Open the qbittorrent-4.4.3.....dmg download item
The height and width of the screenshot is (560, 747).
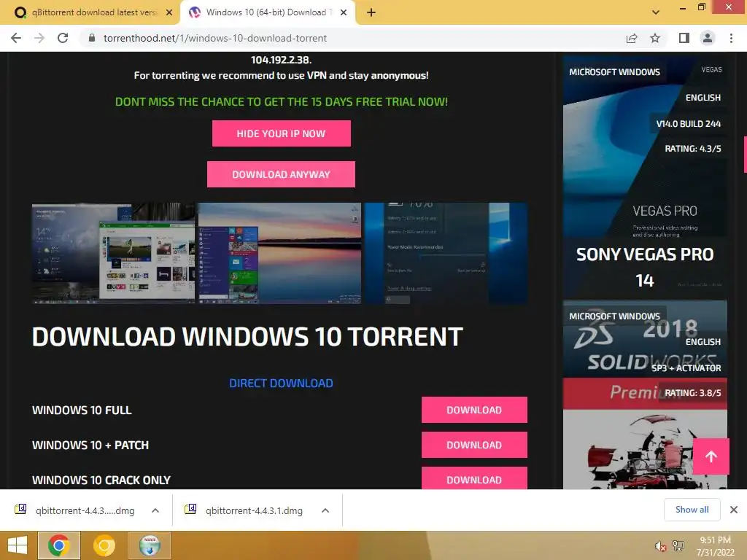pyautogui.click(x=76, y=510)
